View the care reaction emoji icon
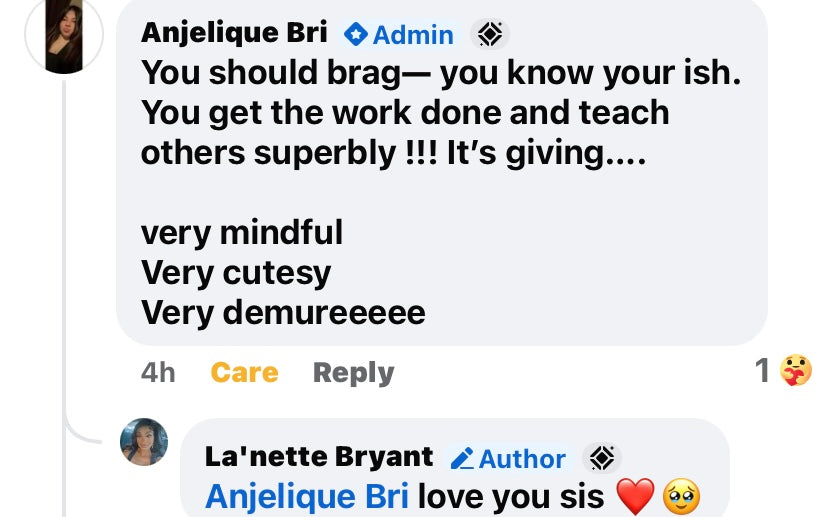Image resolution: width=828 pixels, height=517 pixels. (x=796, y=370)
